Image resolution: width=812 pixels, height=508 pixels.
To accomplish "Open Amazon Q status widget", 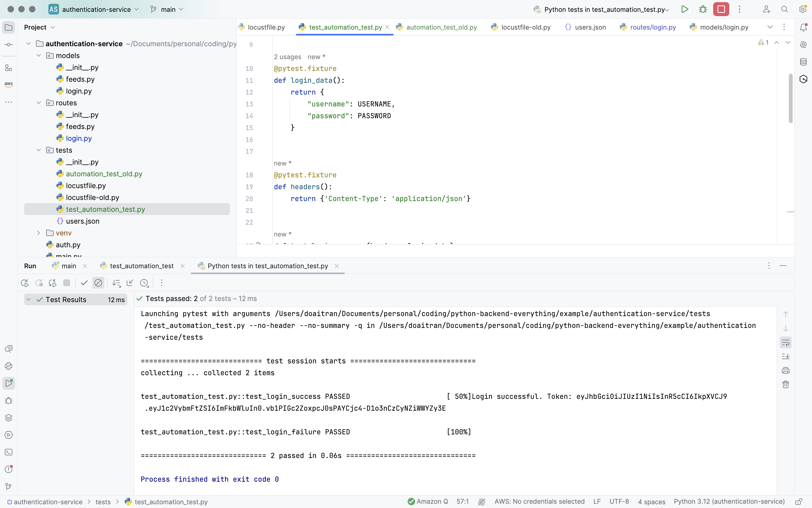I will (x=428, y=502).
